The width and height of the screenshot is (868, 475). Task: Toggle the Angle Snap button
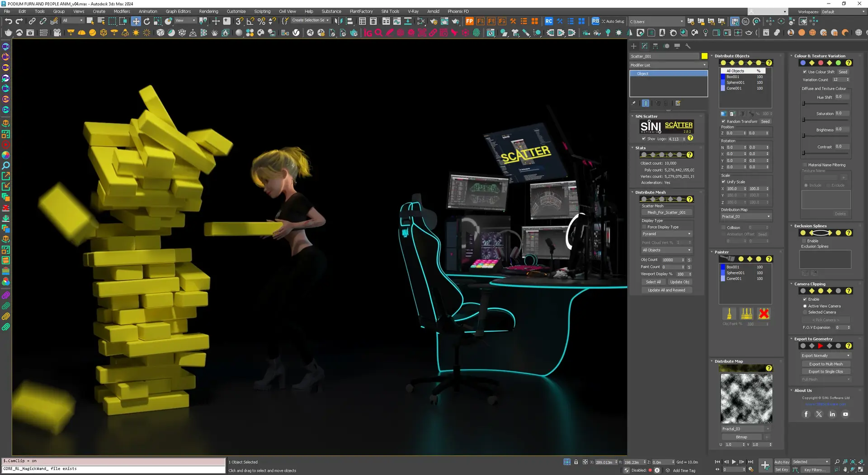point(250,21)
